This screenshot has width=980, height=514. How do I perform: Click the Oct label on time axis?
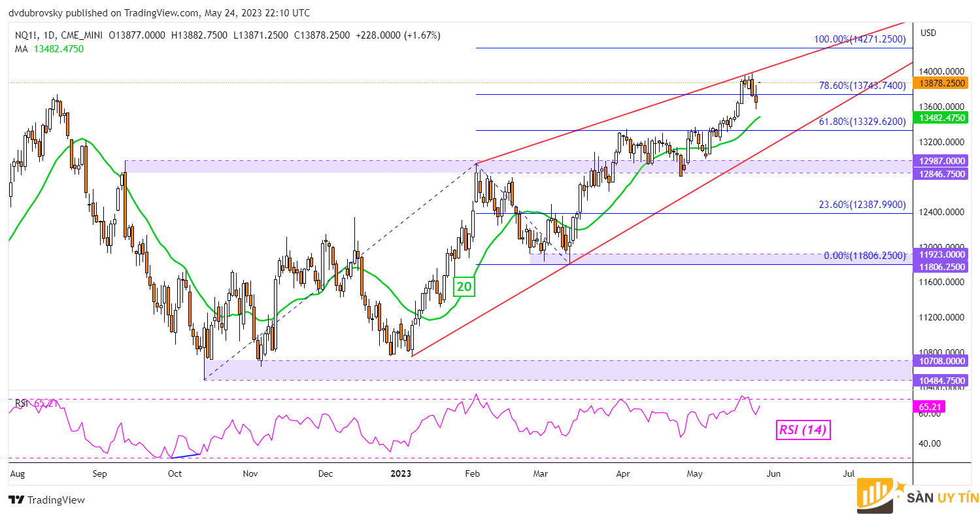point(175,472)
